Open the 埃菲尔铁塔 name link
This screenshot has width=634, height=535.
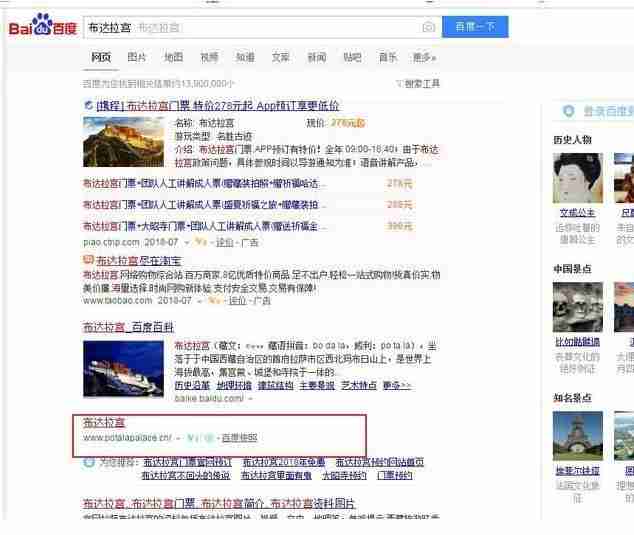tap(577, 471)
